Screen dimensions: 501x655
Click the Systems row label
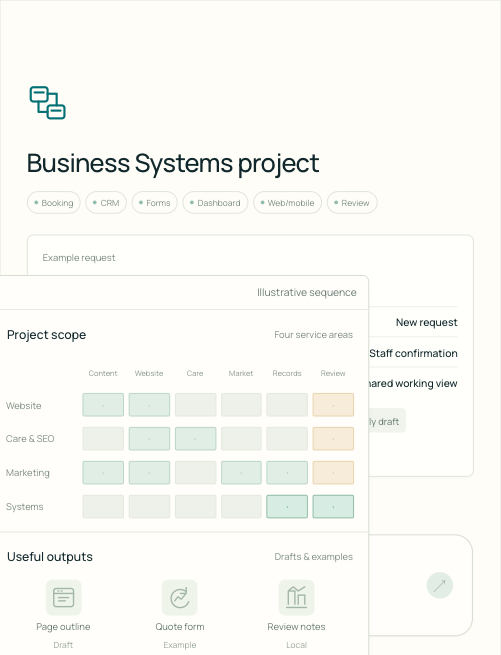click(x=24, y=507)
